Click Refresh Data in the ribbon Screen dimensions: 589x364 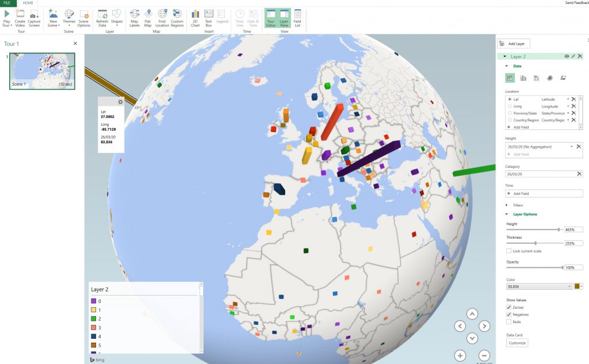[102, 14]
